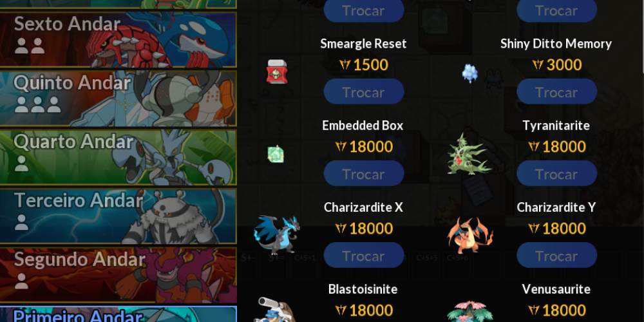
Task: Click the Mega Charizard X sprite
Action: pyautogui.click(x=276, y=235)
